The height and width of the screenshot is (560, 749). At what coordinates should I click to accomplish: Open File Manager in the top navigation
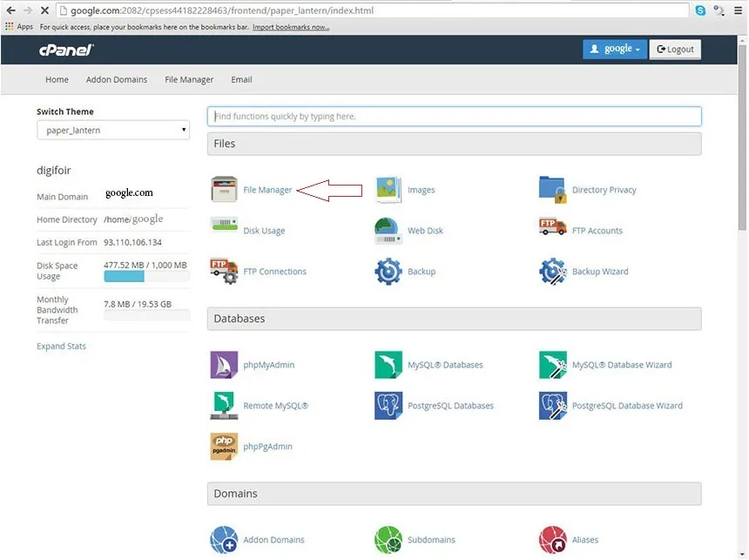tap(189, 79)
